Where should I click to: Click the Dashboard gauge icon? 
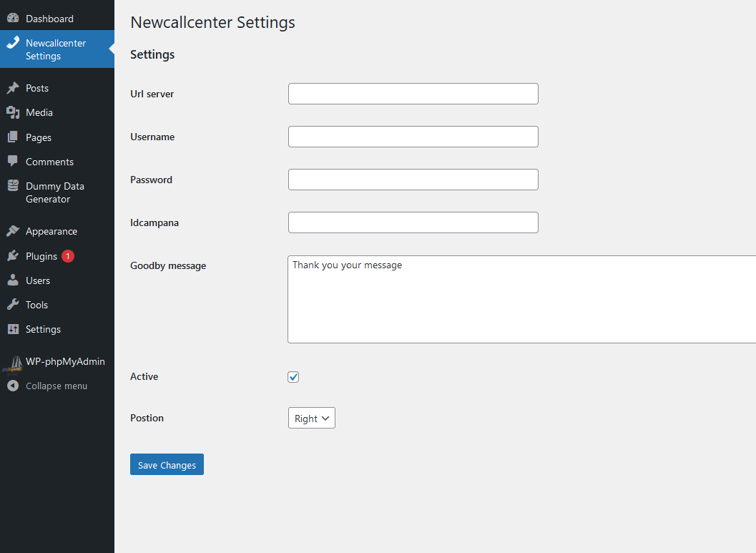13,19
